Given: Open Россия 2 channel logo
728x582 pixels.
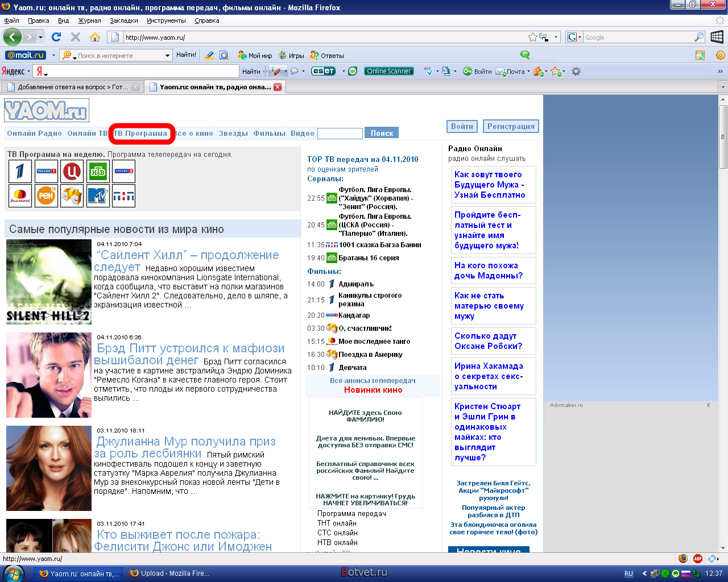Looking at the screenshot, I should (x=123, y=171).
